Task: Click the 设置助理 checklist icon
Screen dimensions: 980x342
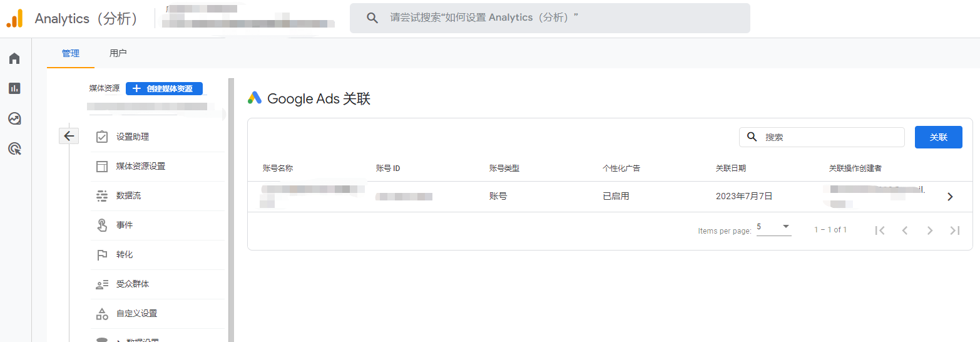Action: 102,137
